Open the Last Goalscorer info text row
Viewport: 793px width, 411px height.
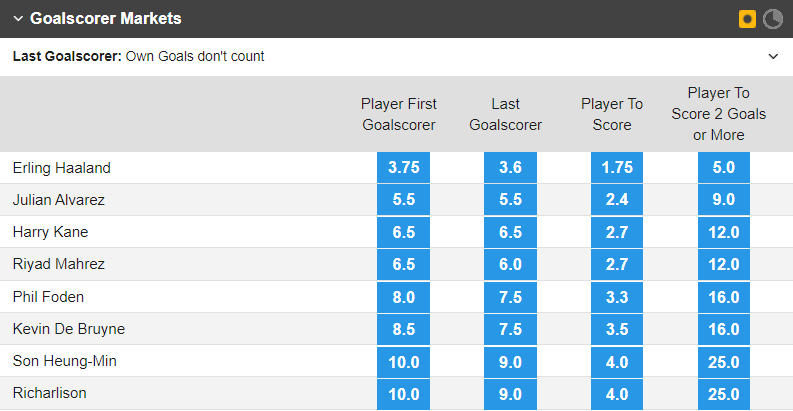[396, 57]
